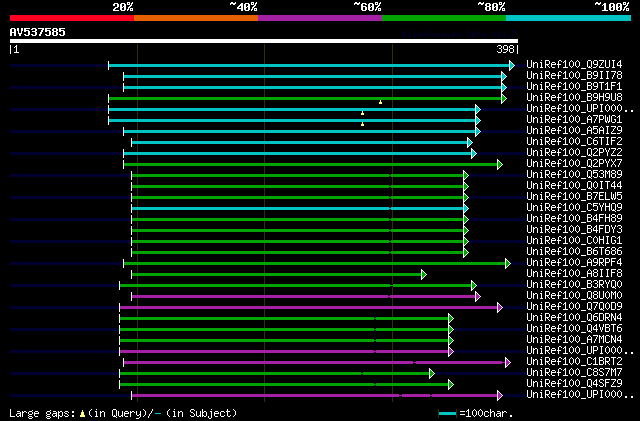Open the UniRef100_A5AIZ9 hit label
The height and width of the screenshot is (421, 640).
click(x=574, y=131)
